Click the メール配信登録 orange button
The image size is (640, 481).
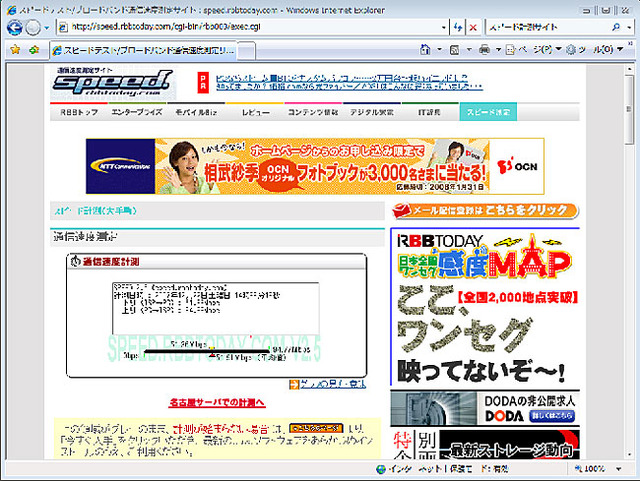click(485, 211)
